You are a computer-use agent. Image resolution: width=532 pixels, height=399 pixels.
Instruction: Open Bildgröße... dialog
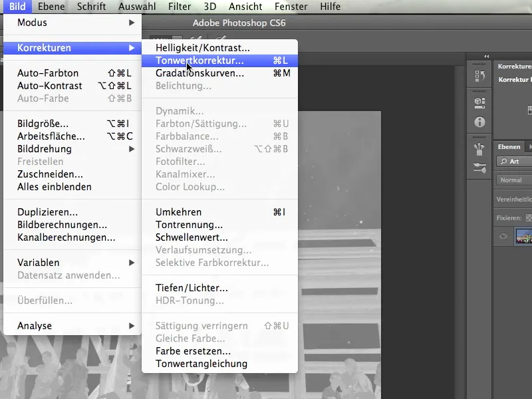[72, 124]
